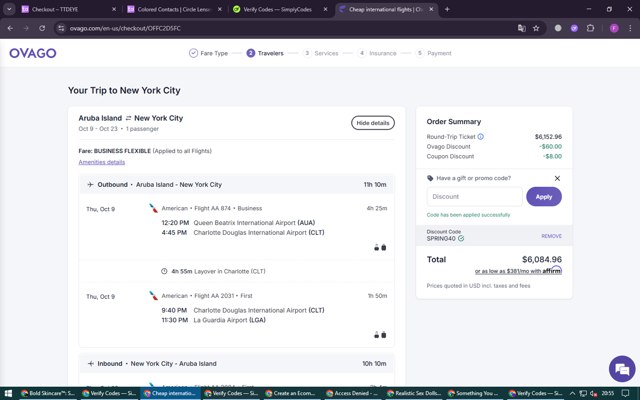This screenshot has height=400, width=640.
Task: Open the tab search dropdown arrow
Action: [9, 9]
